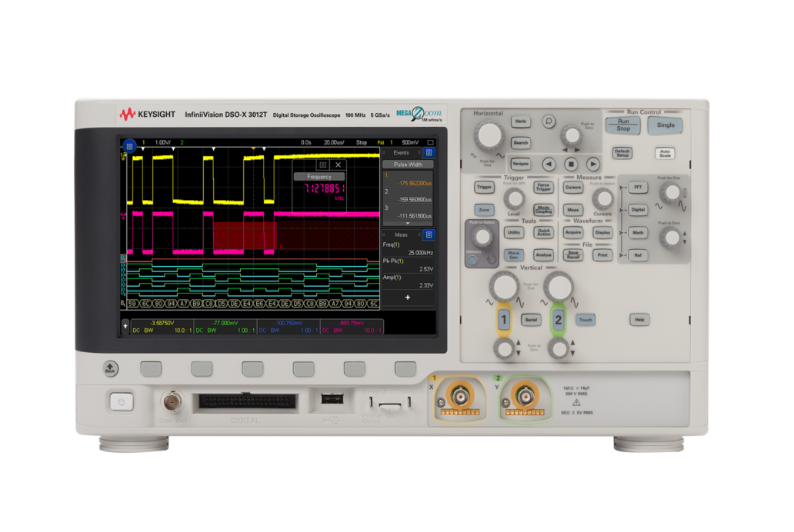The height and width of the screenshot is (532, 794).
Task: Toggle channel 1 on or off
Action: 504,320
